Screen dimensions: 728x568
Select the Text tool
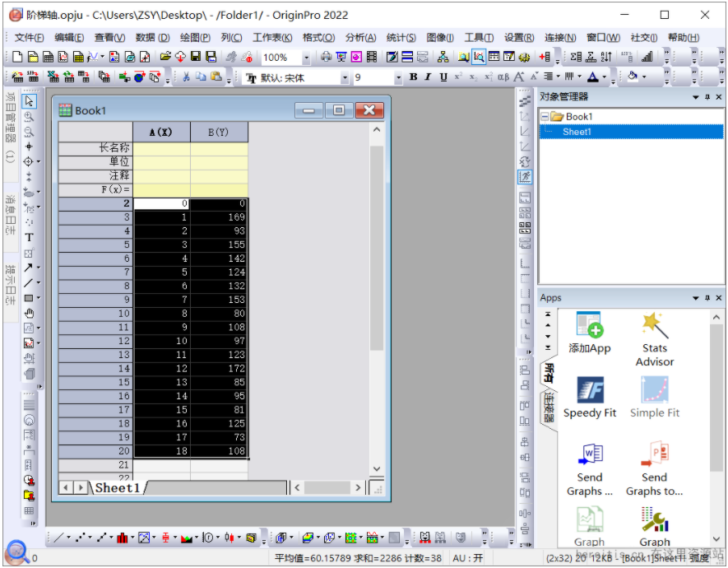(x=29, y=237)
